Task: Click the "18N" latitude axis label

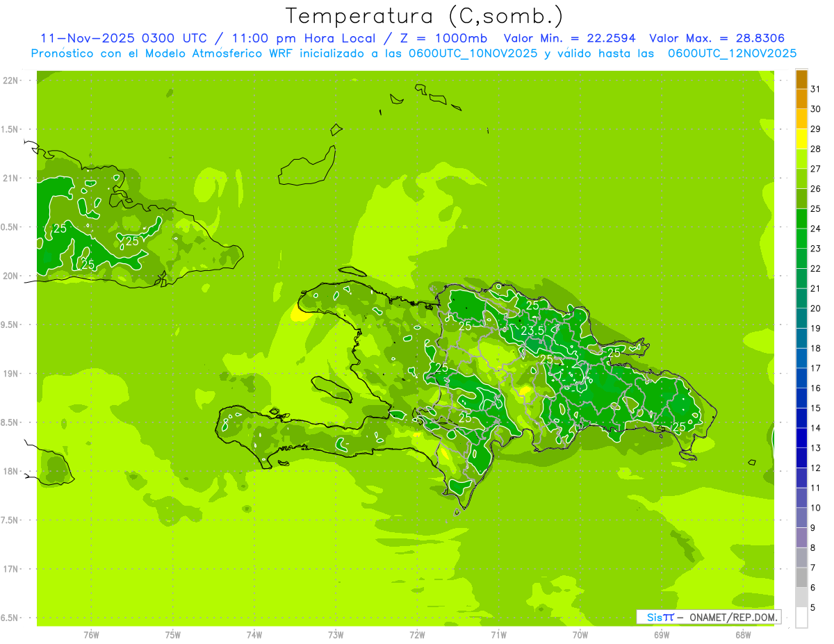Action: 11,471
